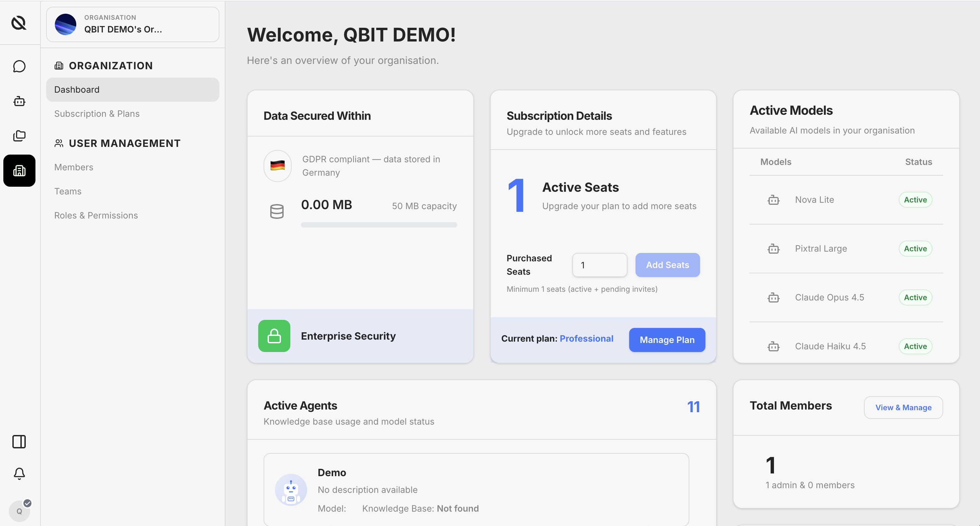
Task: Click 'Knowledge Base: Not found' text
Action: click(x=420, y=509)
